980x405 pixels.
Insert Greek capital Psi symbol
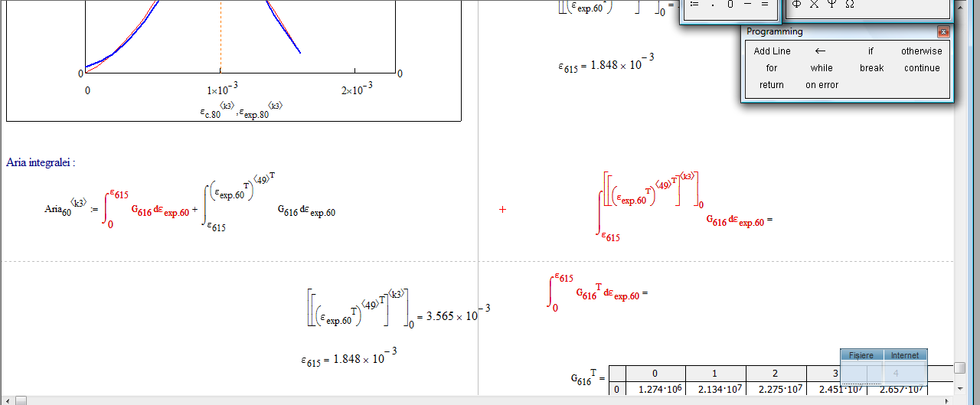(831, 4)
